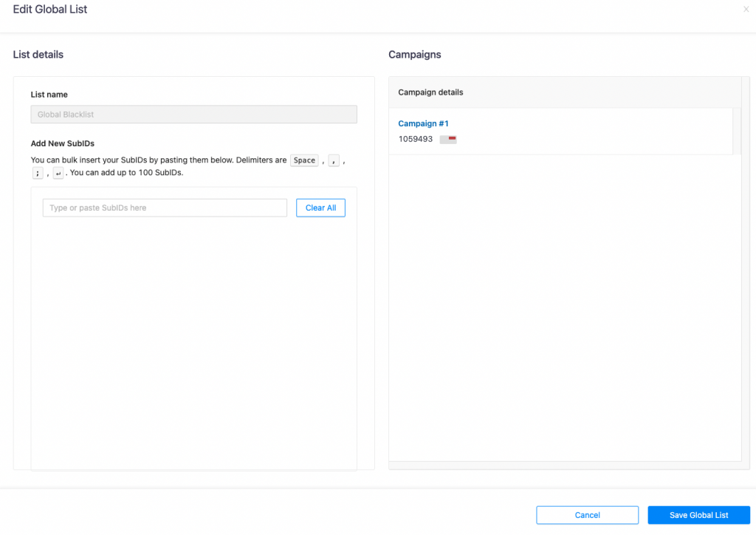Click the campaigns table vertical scrollbar

click(736, 131)
